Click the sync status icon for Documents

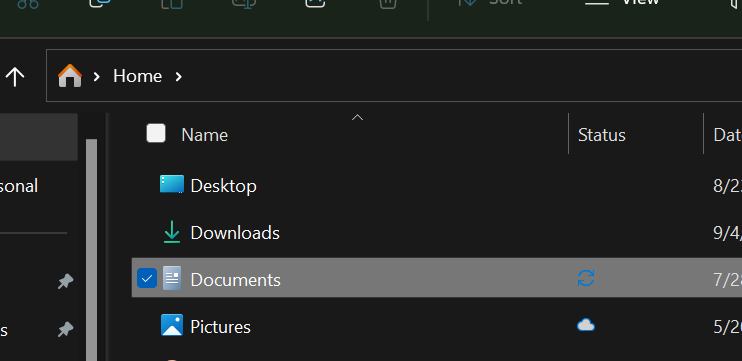586,278
